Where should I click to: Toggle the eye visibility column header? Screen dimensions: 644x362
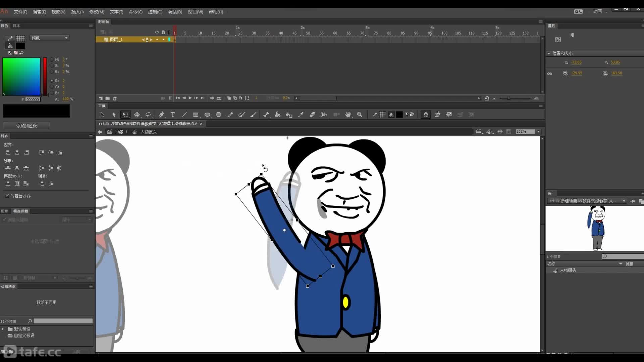coord(157,32)
